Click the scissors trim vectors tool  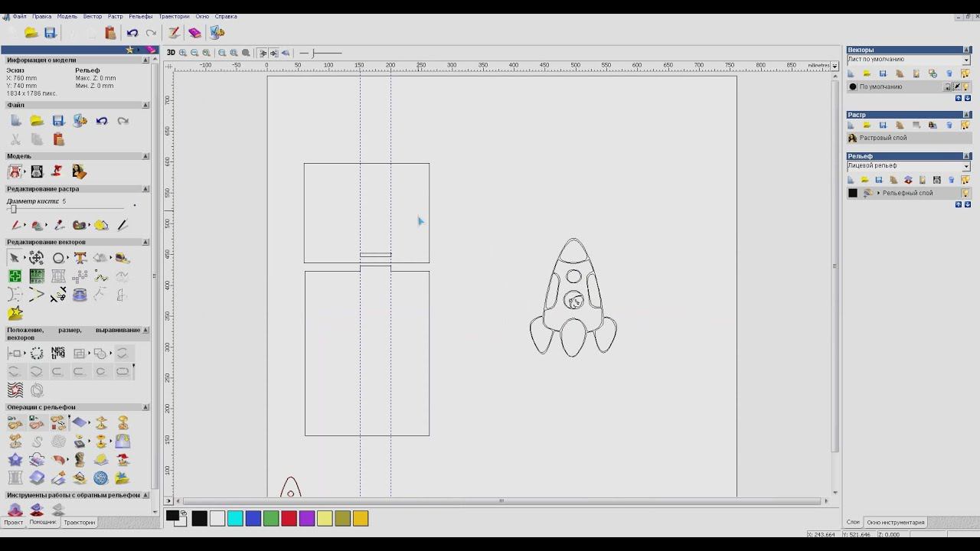(58, 295)
